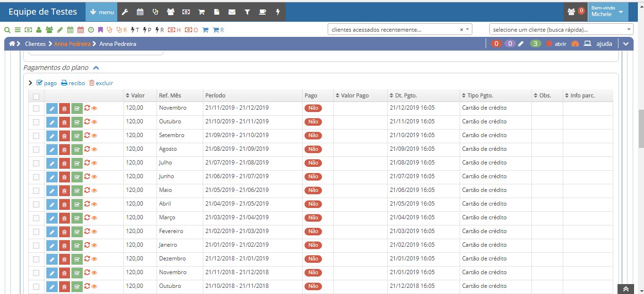The width and height of the screenshot is (644, 294).
Task: View the Julho payment using the eye icon
Action: point(94,163)
